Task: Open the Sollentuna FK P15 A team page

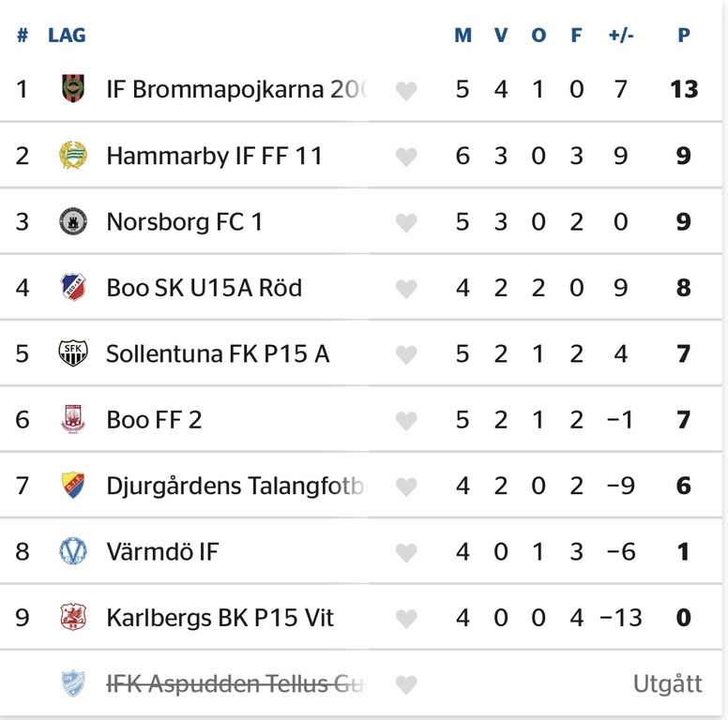Action: (218, 353)
